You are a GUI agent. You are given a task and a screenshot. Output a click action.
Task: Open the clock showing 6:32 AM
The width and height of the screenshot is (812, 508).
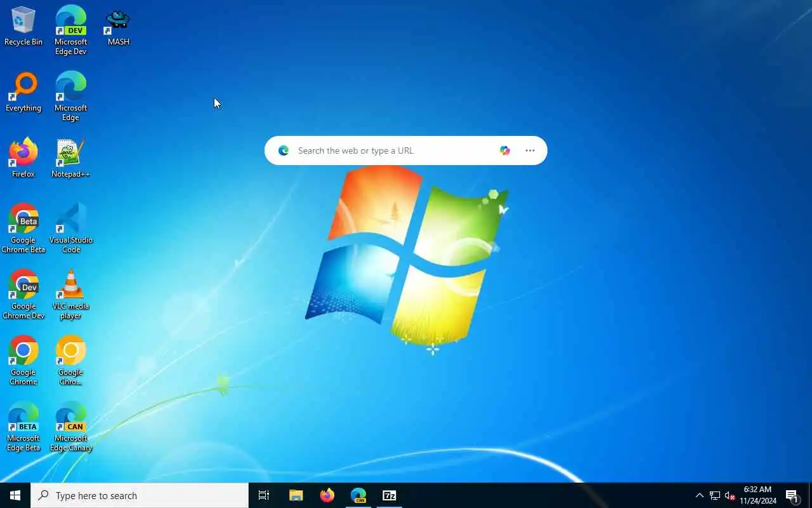click(x=757, y=495)
